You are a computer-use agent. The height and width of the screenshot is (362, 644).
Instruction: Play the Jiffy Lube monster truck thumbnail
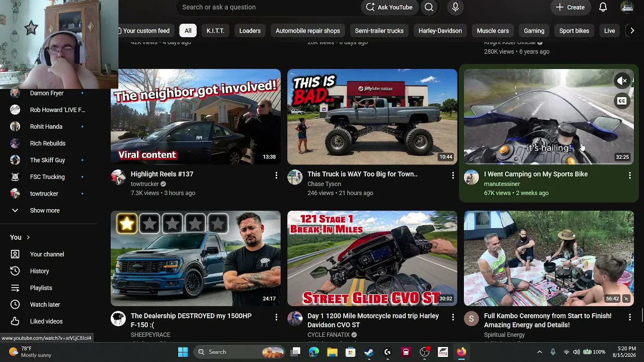coord(372,117)
